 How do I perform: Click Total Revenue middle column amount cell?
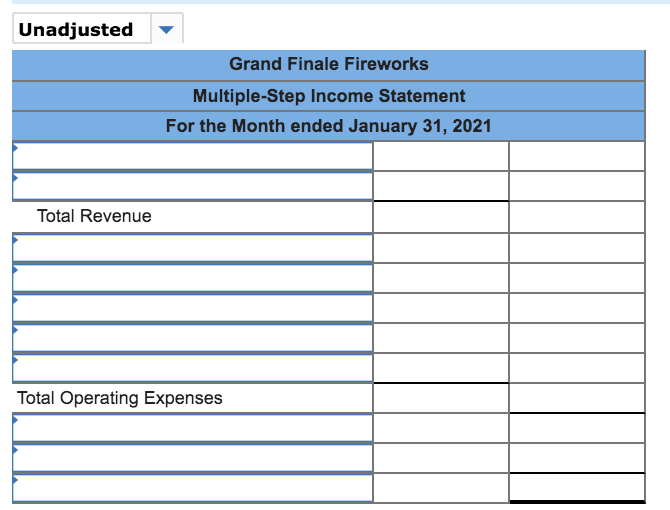(441, 217)
